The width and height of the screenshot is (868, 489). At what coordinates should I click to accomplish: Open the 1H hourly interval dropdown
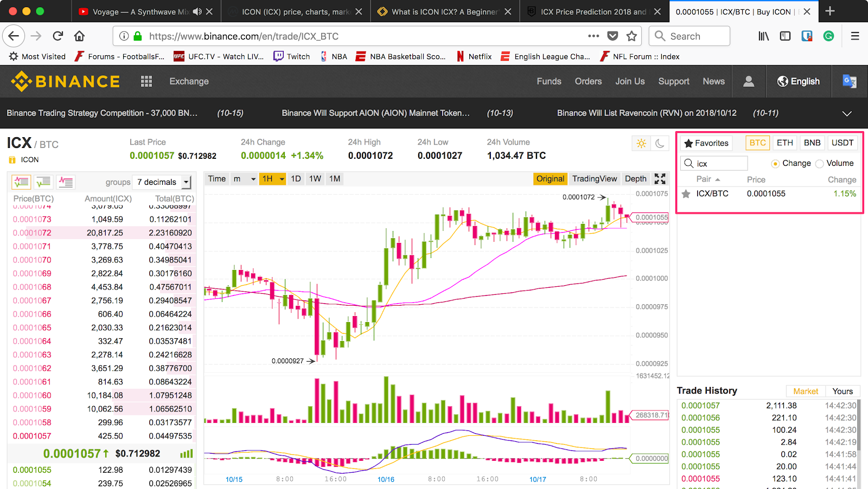click(273, 179)
